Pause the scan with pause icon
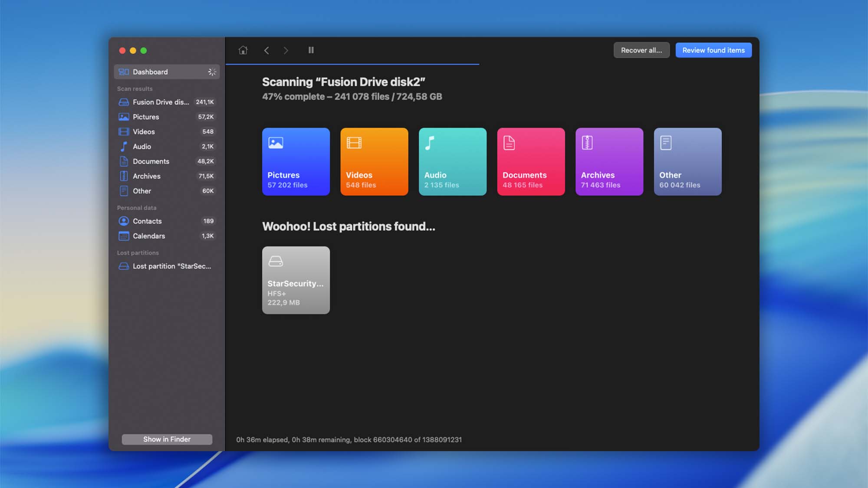This screenshot has width=868, height=488. [311, 50]
